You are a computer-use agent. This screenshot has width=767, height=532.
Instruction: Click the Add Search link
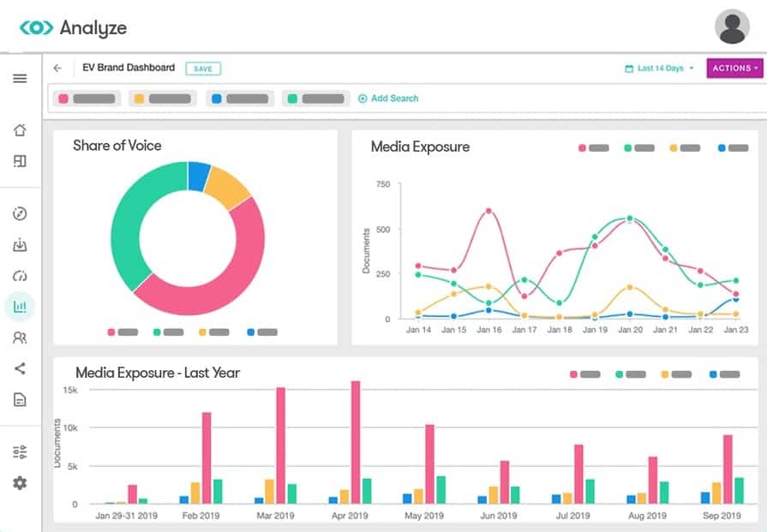[x=388, y=99]
